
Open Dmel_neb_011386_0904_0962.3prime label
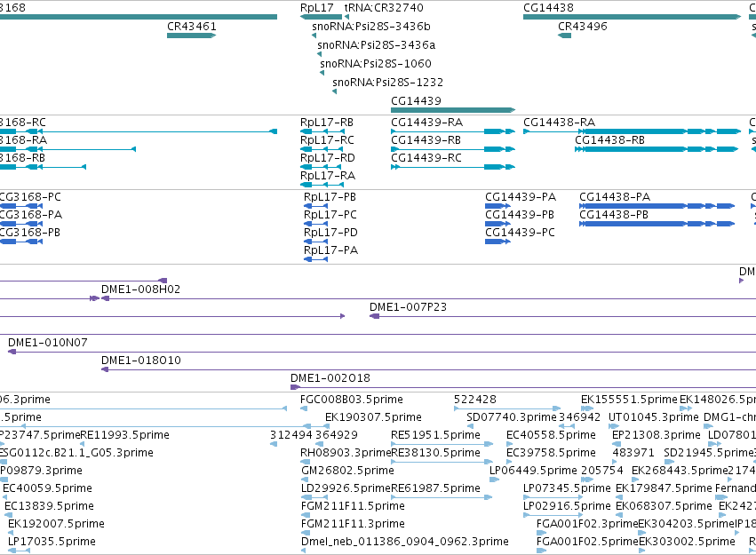pos(405,543)
